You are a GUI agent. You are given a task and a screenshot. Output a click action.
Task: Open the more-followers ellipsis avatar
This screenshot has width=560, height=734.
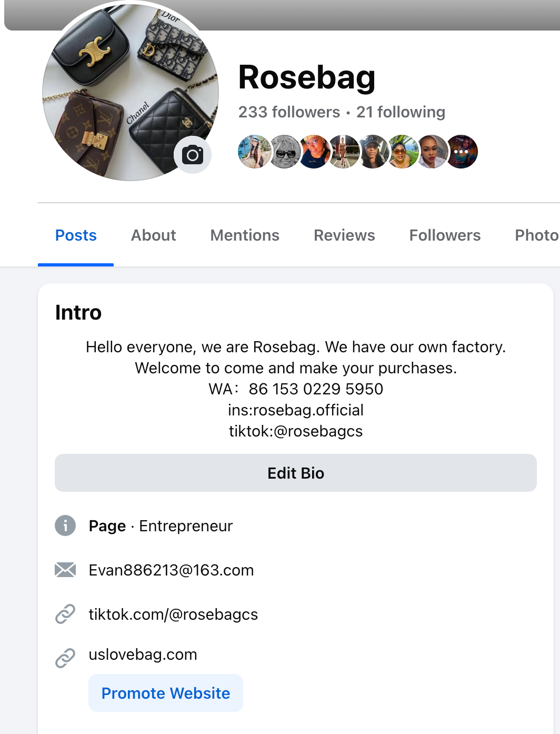pyautogui.click(x=462, y=152)
